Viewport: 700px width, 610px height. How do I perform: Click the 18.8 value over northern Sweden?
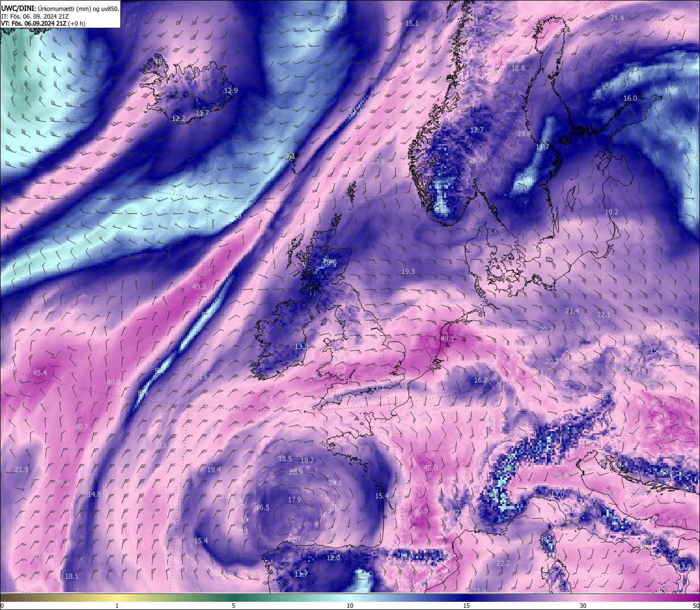(x=518, y=68)
